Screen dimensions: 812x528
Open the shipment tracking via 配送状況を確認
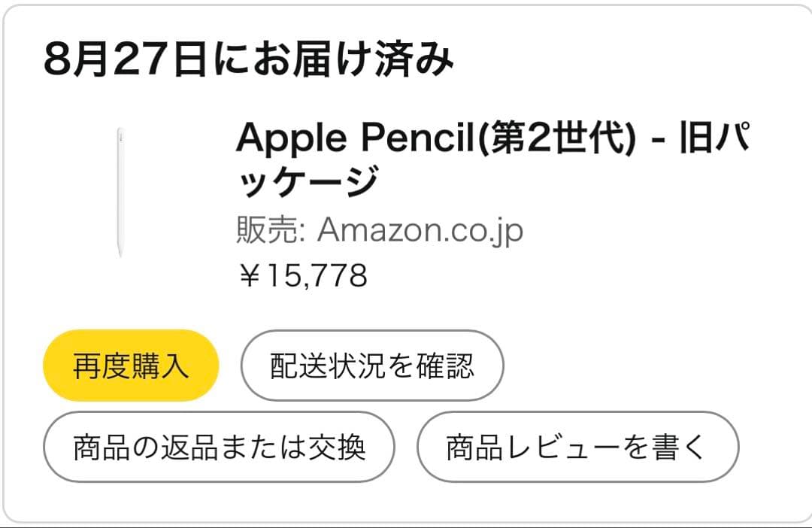(x=372, y=364)
